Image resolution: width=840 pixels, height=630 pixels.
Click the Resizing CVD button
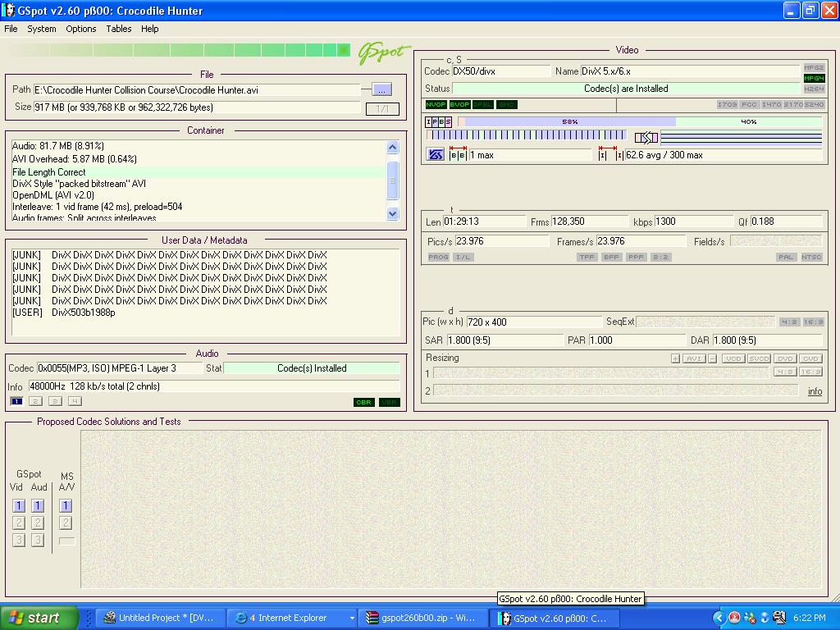pyautogui.click(x=810, y=358)
